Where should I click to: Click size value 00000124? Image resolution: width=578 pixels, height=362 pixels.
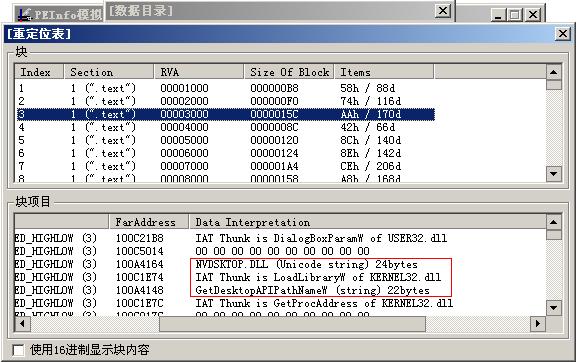click(x=274, y=153)
